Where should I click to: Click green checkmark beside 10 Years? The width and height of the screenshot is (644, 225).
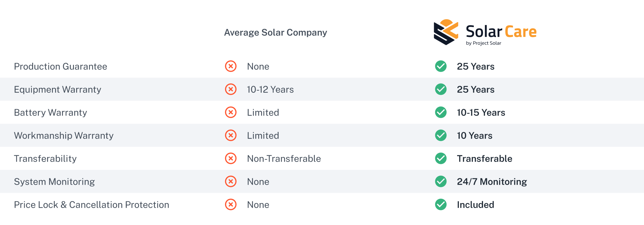[x=441, y=135]
